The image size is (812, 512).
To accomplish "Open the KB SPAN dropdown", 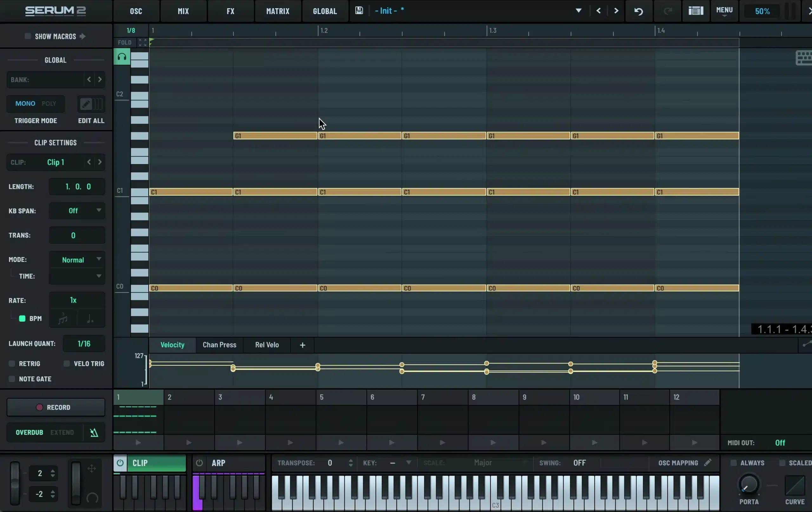I will coord(77,211).
